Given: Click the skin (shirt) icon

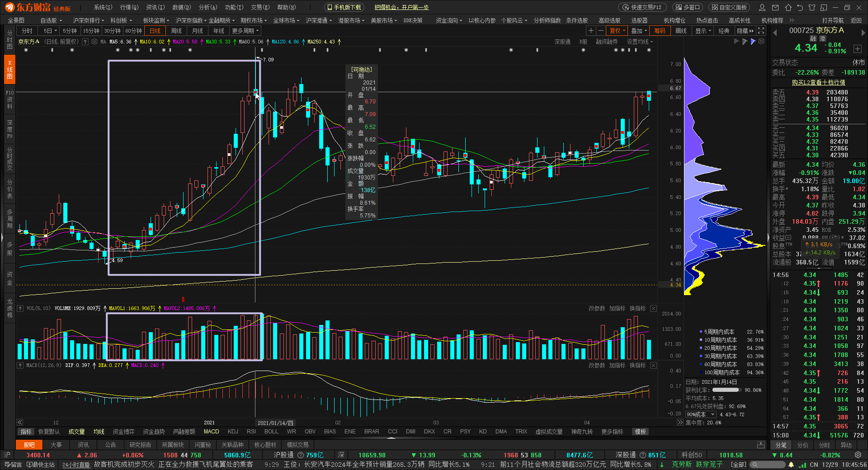Looking at the screenshot, I should pos(812,7).
